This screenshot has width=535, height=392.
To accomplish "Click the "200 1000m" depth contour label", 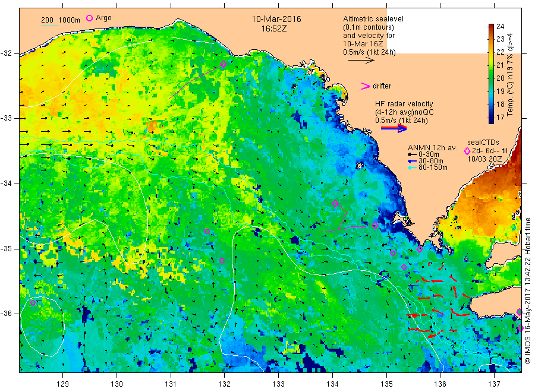I will (61, 20).
